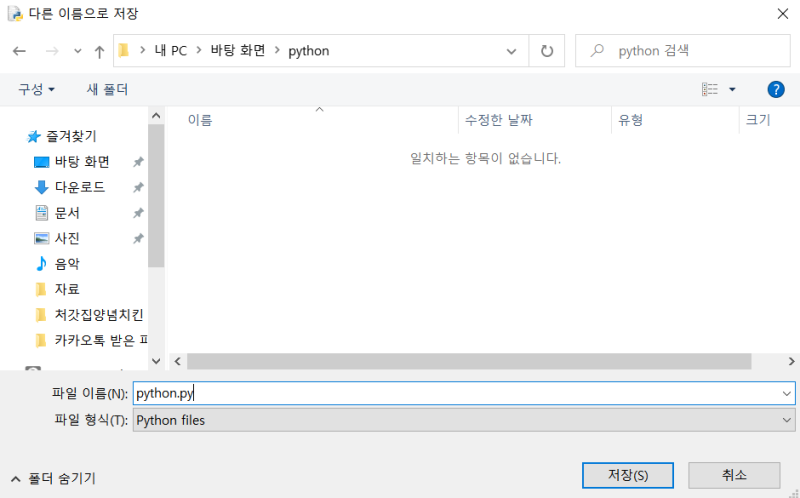Open help with the question mark icon

click(x=776, y=90)
